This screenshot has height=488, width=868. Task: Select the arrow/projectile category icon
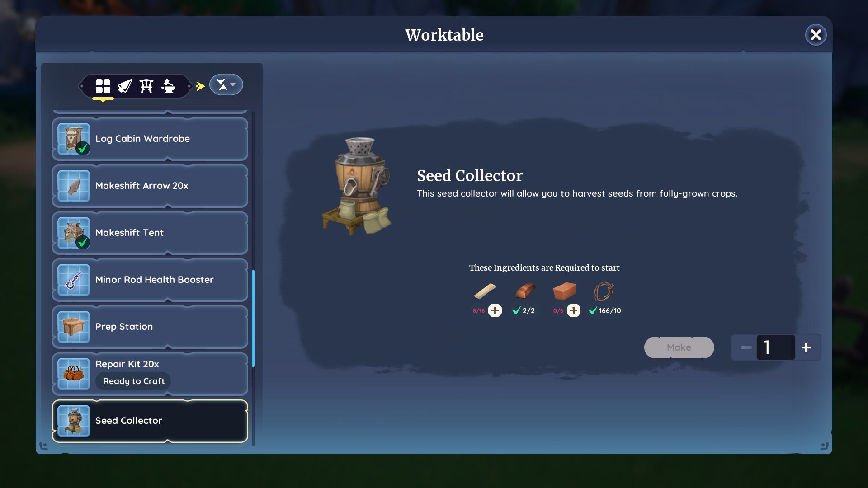[124, 86]
